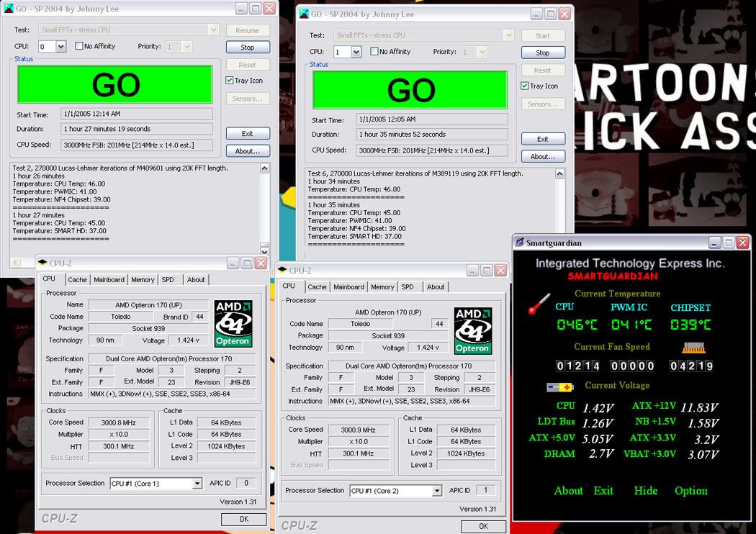Screen dimensions: 756x534
Task: Click the About link in Smartguardian
Action: point(569,491)
